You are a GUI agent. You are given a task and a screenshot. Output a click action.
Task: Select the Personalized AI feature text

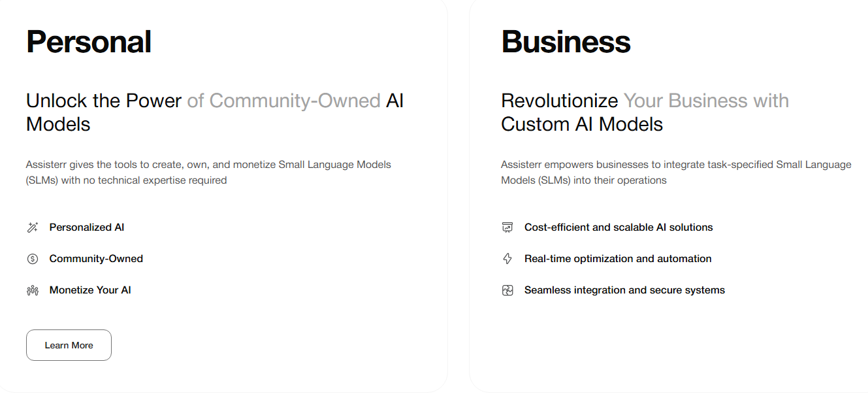(87, 227)
